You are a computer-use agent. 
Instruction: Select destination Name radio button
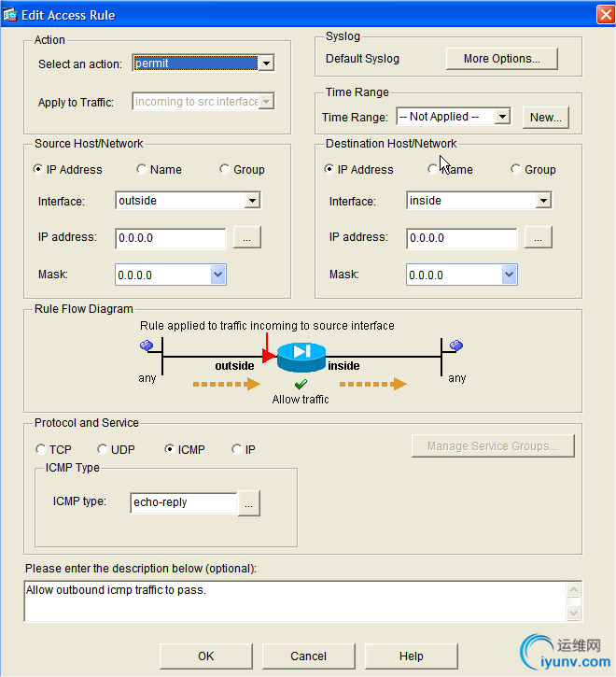pyautogui.click(x=432, y=169)
